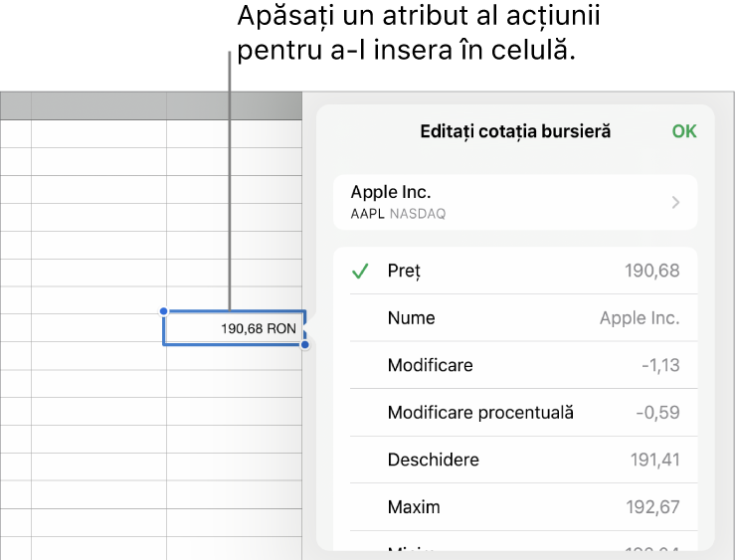
Task: Click the 192,67 maximum value
Action: (x=654, y=507)
